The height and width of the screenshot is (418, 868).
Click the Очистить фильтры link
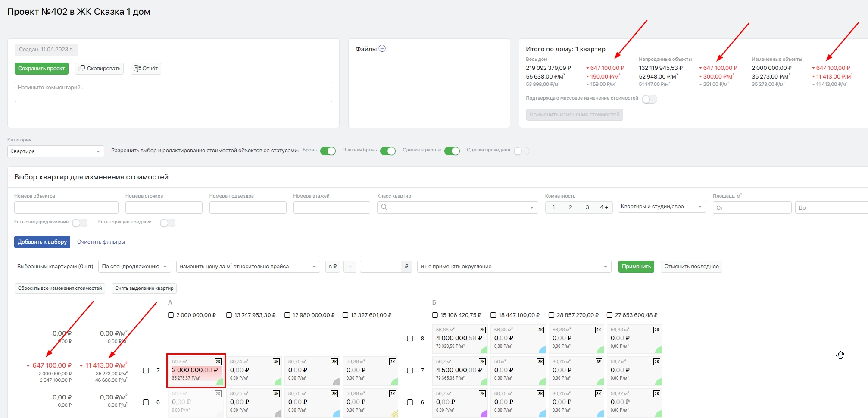tap(101, 242)
